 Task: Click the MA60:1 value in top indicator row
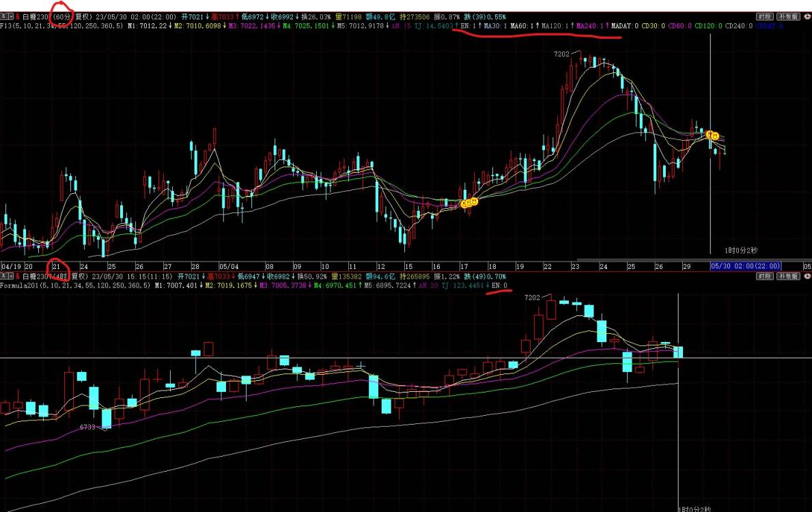pos(522,25)
